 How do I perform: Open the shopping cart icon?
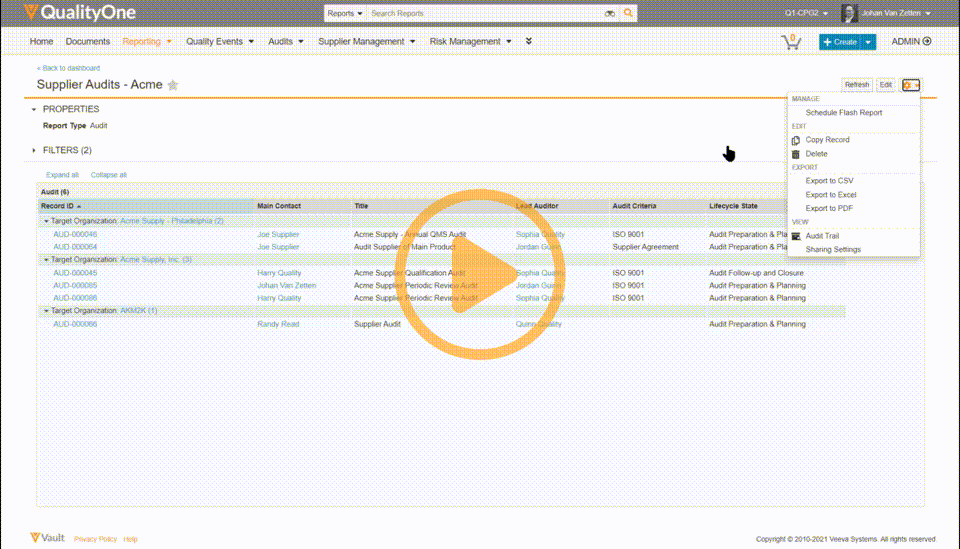791,42
